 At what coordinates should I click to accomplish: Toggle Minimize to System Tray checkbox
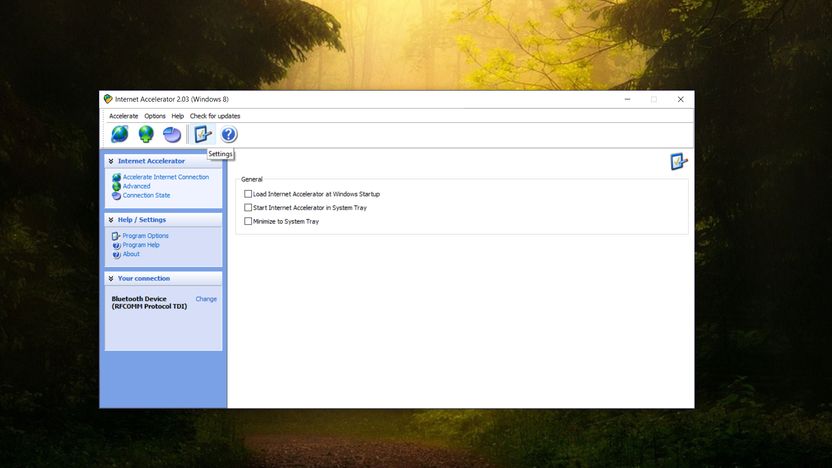pos(248,221)
